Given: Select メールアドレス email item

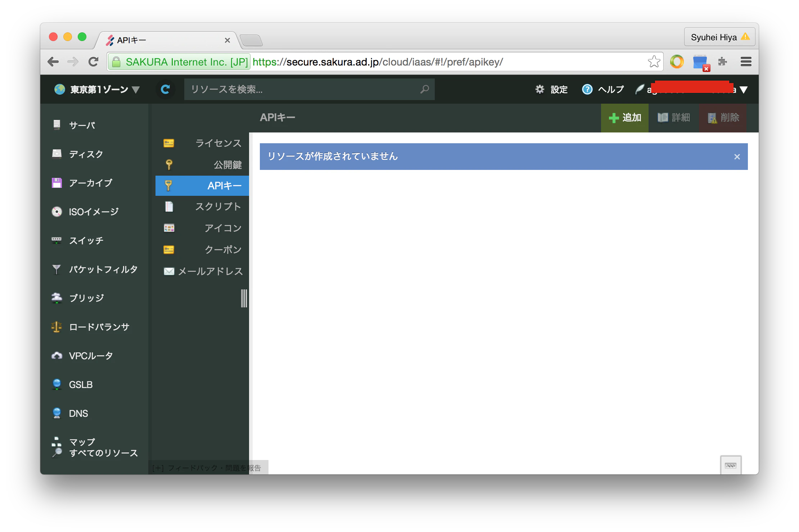Looking at the screenshot, I should coord(202,271).
